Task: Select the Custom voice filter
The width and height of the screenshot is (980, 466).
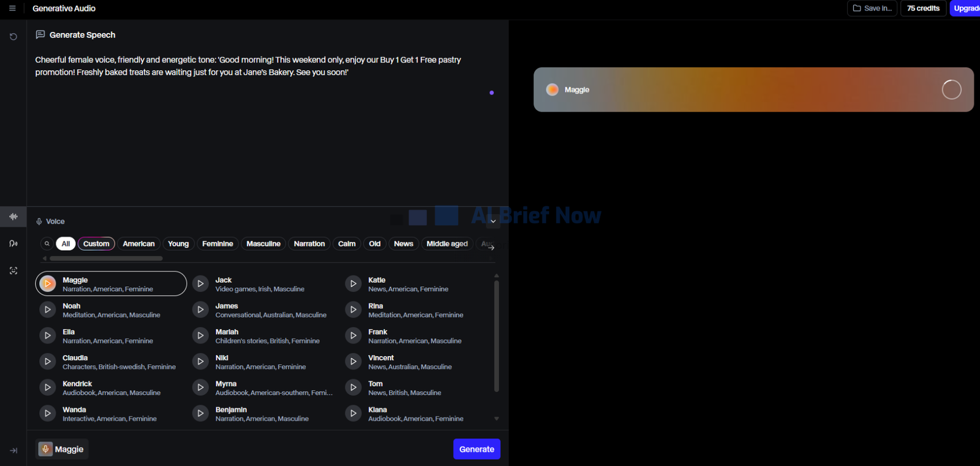Action: 96,243
